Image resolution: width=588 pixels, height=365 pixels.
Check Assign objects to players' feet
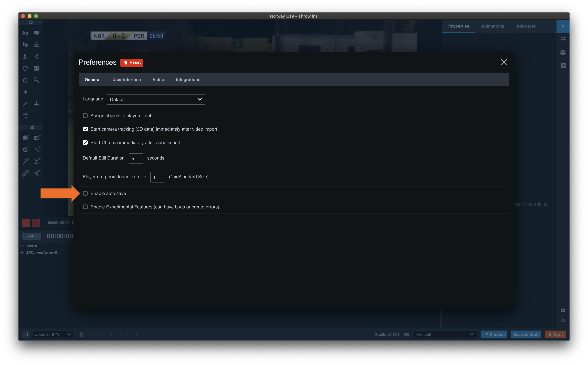coord(85,116)
